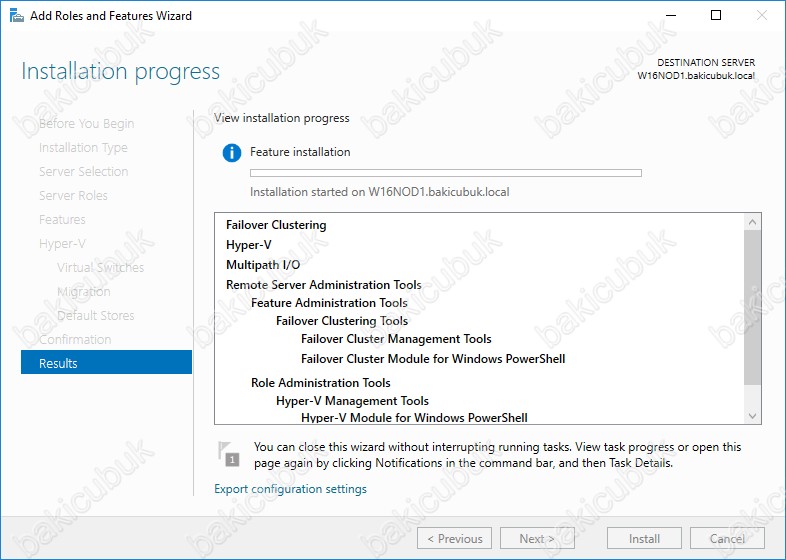
Task: Open the Server Selection step
Action: [x=84, y=171]
